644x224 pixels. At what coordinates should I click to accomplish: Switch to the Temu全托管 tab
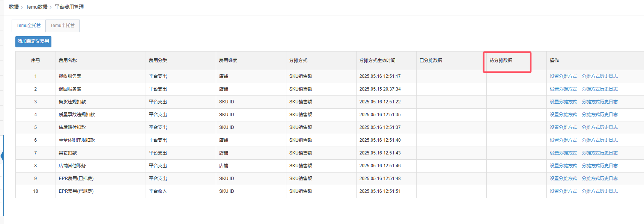tap(29, 26)
